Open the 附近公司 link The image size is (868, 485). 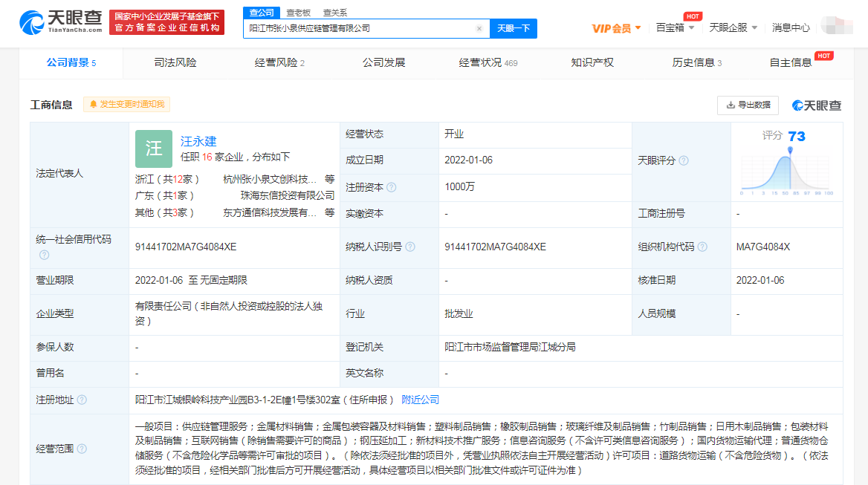click(x=420, y=400)
